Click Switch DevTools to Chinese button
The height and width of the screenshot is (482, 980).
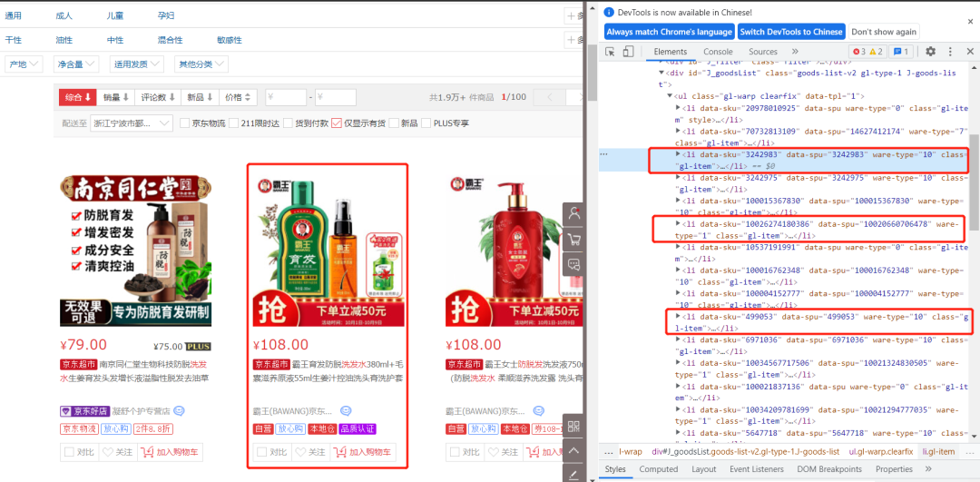[x=791, y=31]
